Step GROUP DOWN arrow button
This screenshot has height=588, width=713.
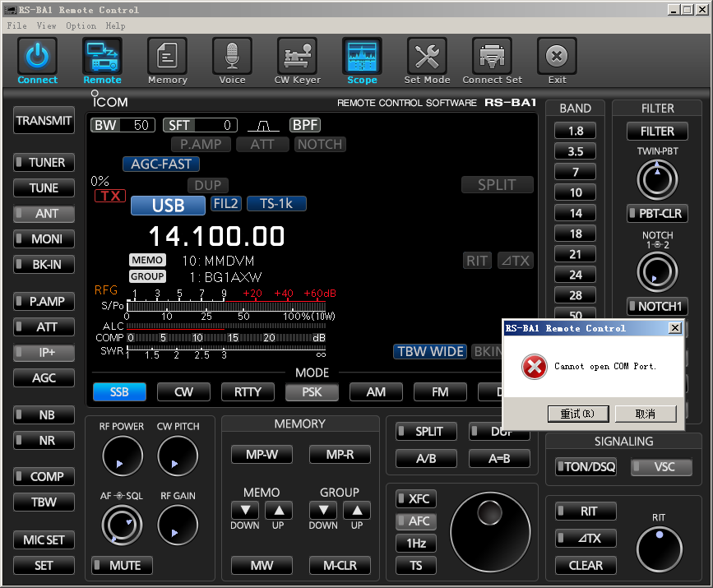pos(323,510)
